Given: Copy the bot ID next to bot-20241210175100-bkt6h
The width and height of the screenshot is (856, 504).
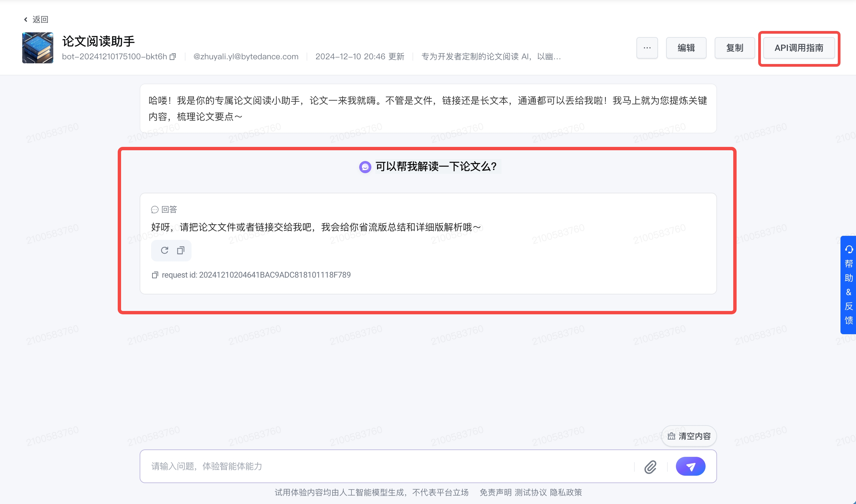Looking at the screenshot, I should pos(173,57).
